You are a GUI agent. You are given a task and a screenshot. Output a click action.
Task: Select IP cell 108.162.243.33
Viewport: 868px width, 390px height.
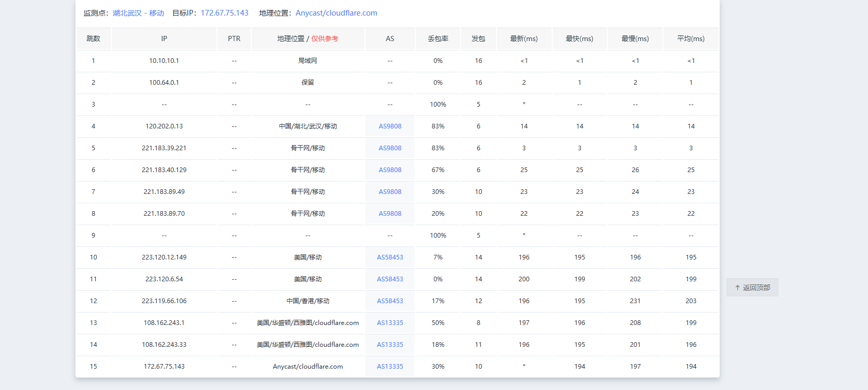[x=164, y=345]
